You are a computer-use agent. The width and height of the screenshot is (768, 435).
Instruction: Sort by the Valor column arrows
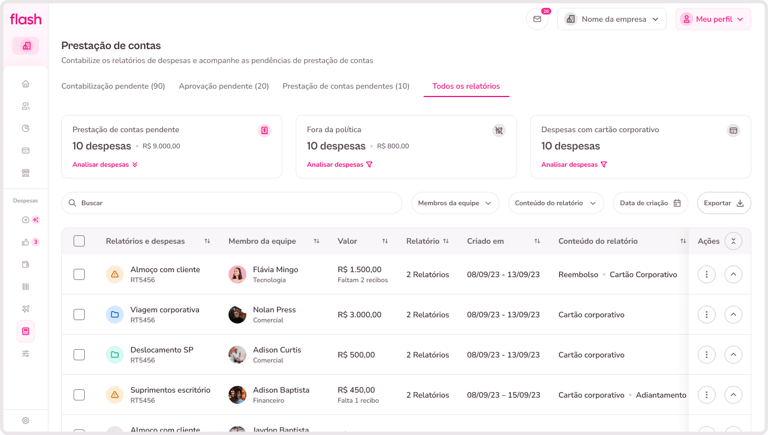385,241
